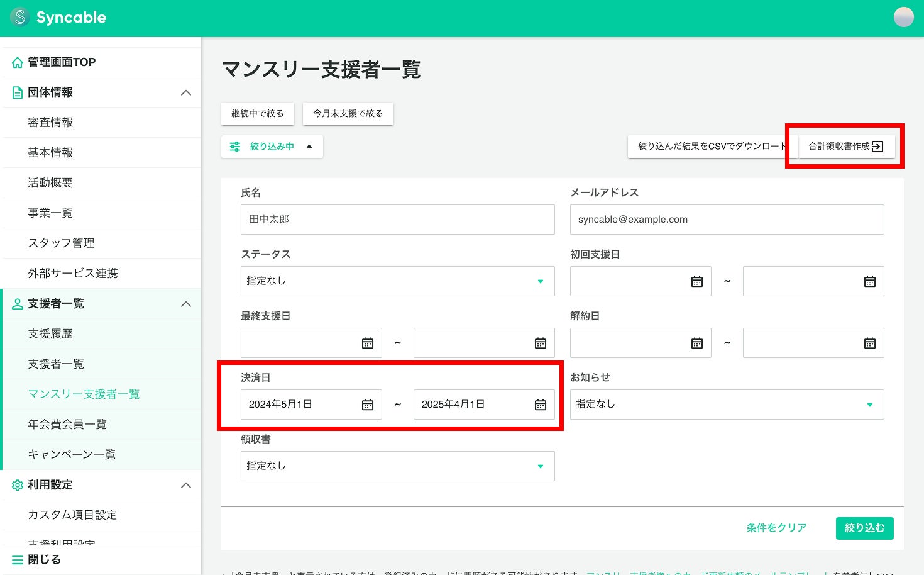Open 審査情報 in the sidebar
The width and height of the screenshot is (924, 575).
pos(50,123)
